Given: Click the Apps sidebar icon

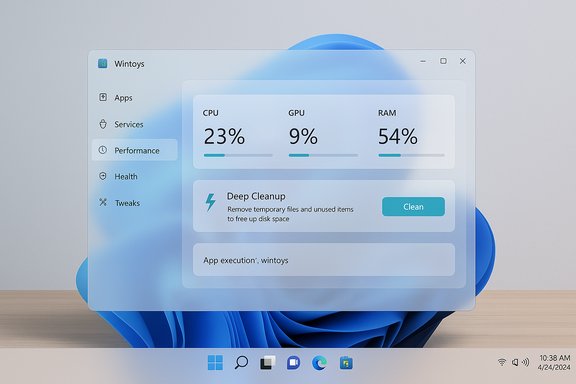Looking at the screenshot, I should tap(103, 97).
